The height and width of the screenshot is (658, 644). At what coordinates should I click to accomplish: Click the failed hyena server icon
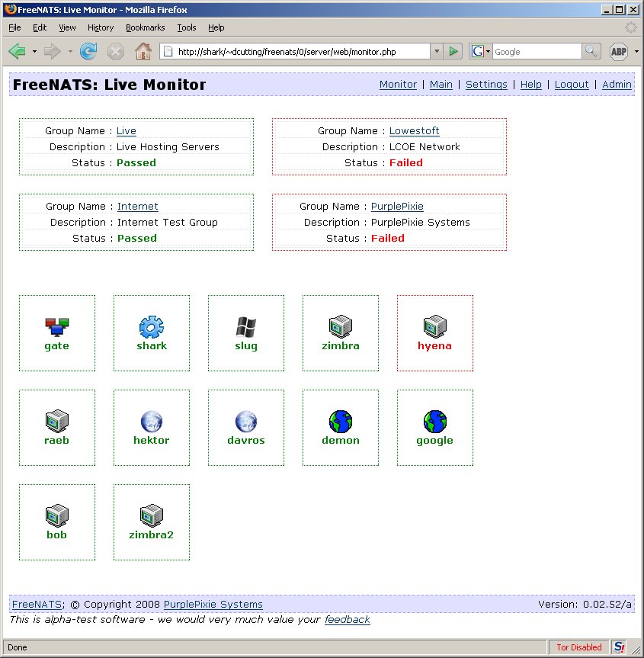434,326
